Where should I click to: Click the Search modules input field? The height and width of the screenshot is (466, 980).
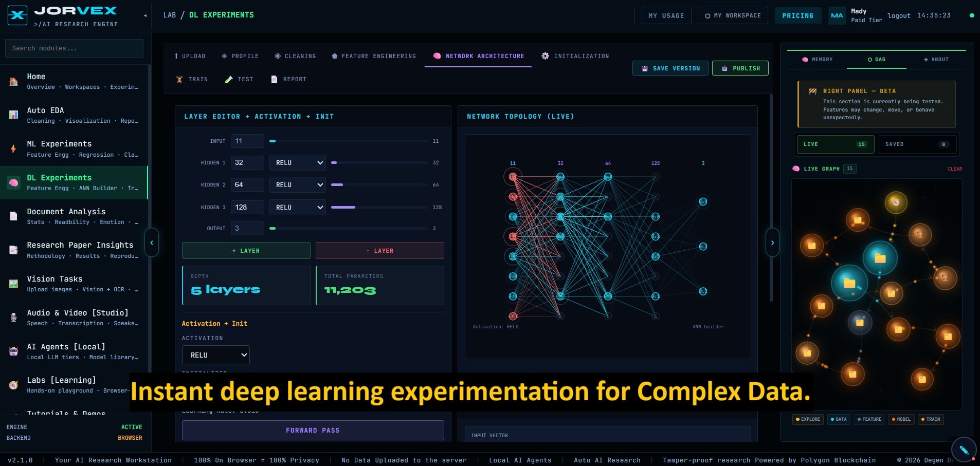coord(74,48)
